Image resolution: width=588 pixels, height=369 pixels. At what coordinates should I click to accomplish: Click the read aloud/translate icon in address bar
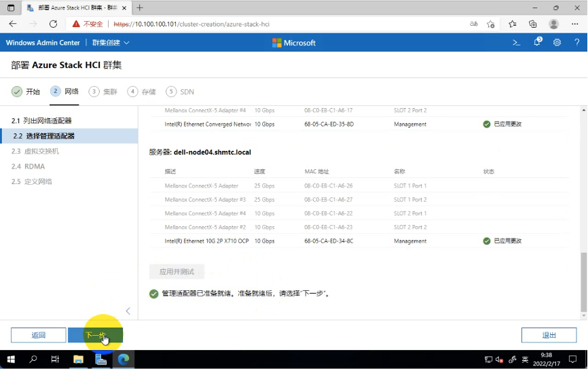tap(474, 24)
